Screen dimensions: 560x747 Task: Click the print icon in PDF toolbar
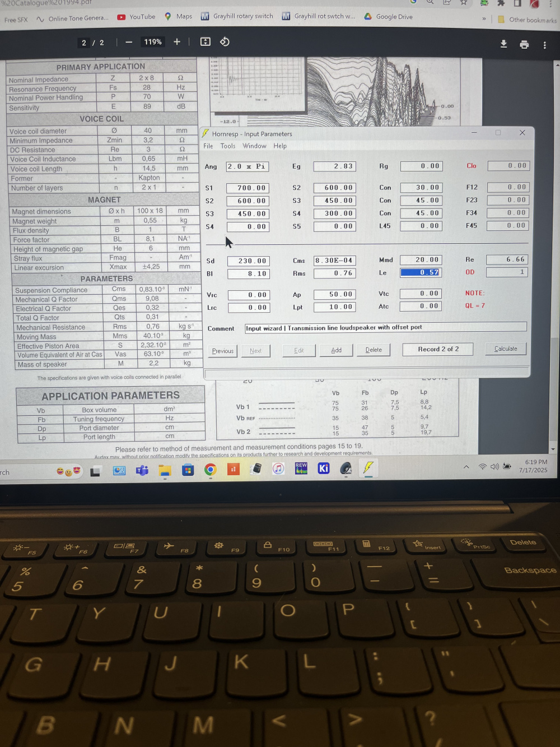524,45
